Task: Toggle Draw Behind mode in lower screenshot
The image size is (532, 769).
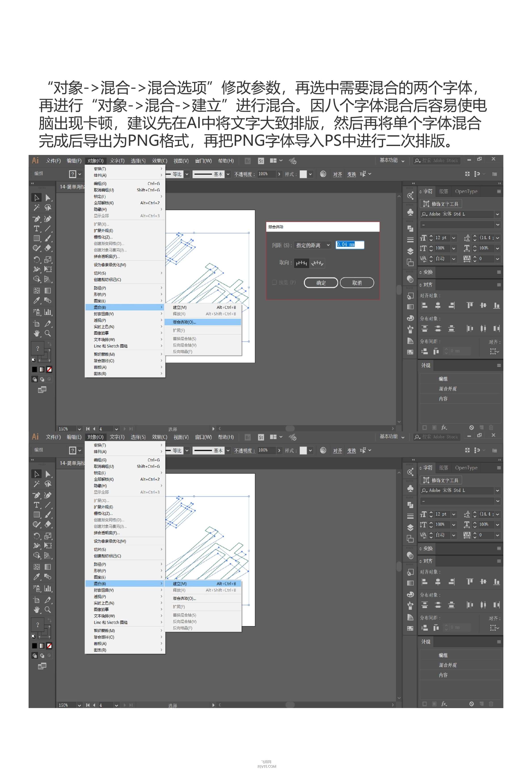Action: point(42,656)
